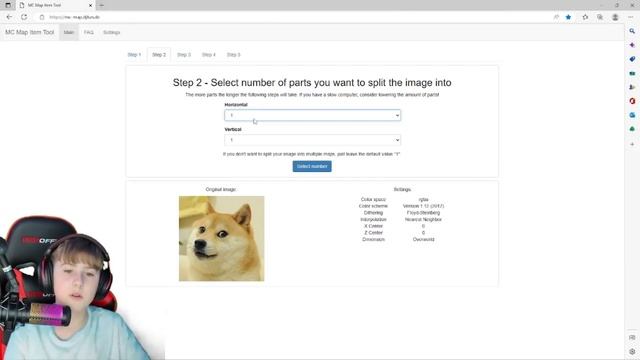Toggle the sidebar layout icon above the gear
640x360 pixels.
[632, 338]
